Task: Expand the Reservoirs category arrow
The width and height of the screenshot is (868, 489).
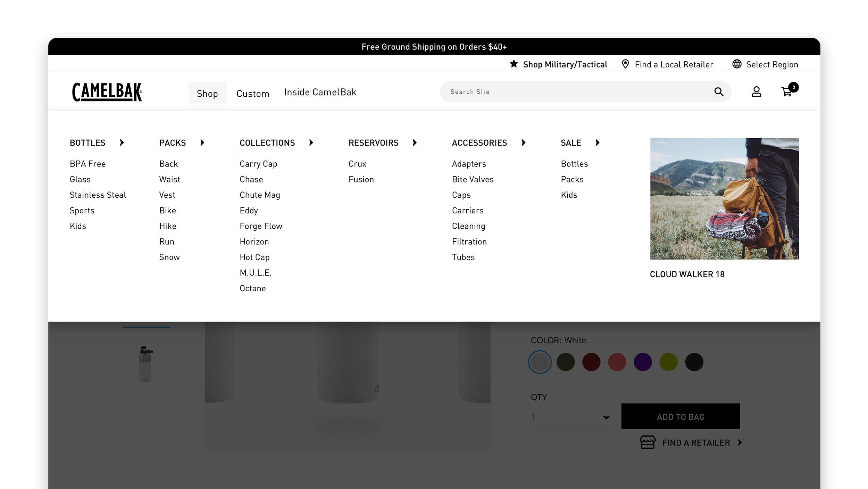Action: 415,142
